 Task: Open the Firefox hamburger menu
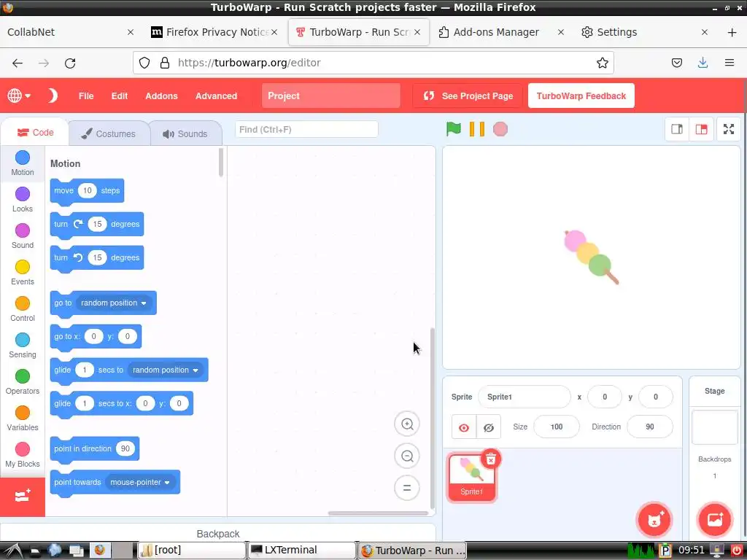(x=729, y=63)
